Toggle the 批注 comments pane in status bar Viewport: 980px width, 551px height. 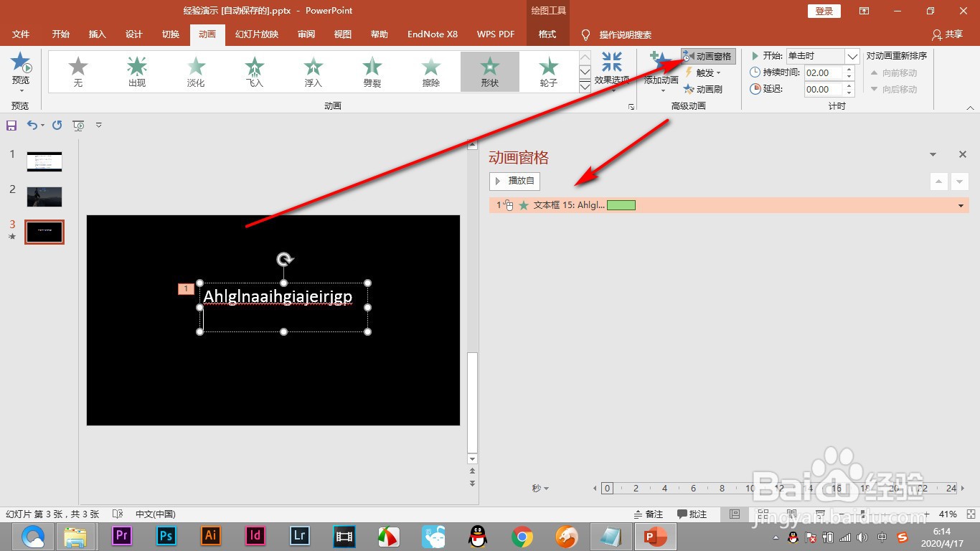[x=692, y=514]
